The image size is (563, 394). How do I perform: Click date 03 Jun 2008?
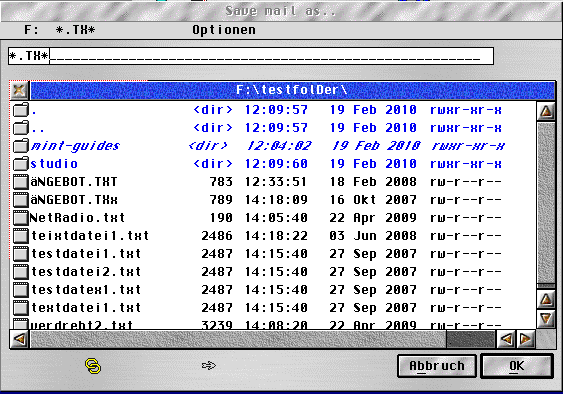click(373, 236)
